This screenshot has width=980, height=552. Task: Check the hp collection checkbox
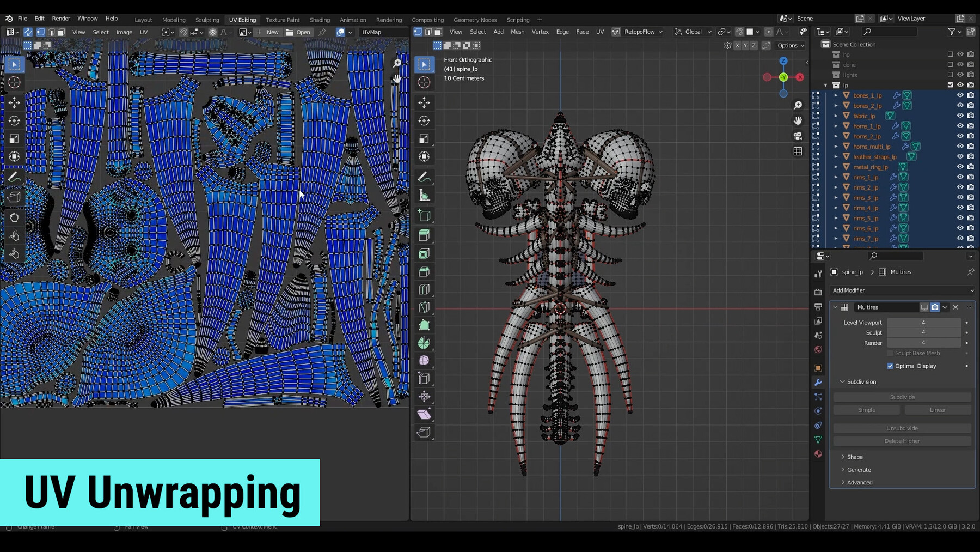[x=950, y=54]
